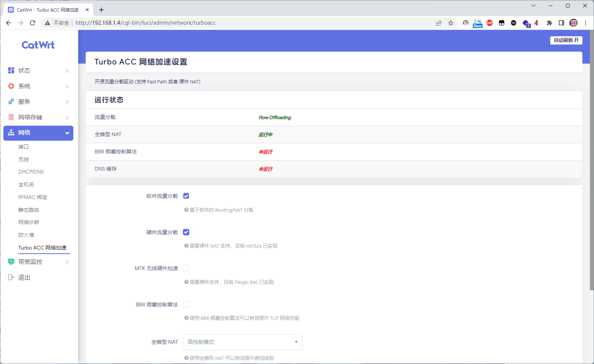Uncheck the 硬件流量分载 checkbox
594x364 pixels.
coord(186,232)
